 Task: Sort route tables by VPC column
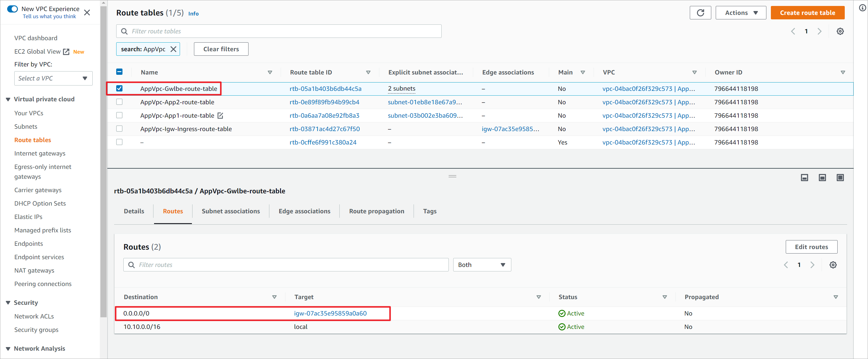[x=695, y=72]
